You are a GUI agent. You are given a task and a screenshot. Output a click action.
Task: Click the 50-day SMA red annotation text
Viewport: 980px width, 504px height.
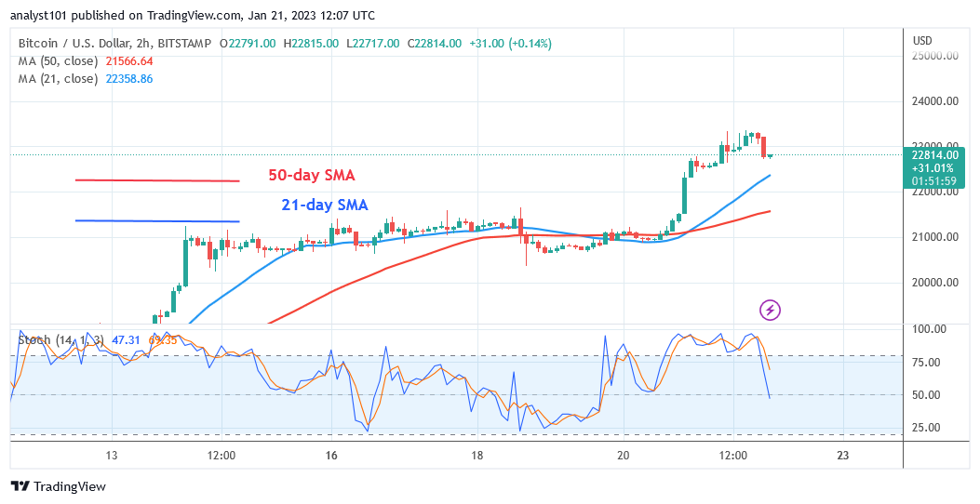click(312, 176)
